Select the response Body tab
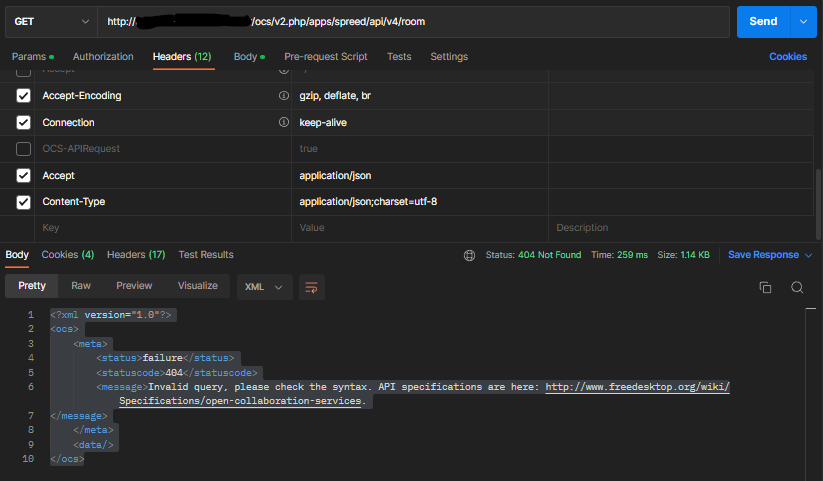Viewport: 823px width, 481px height. [17, 255]
